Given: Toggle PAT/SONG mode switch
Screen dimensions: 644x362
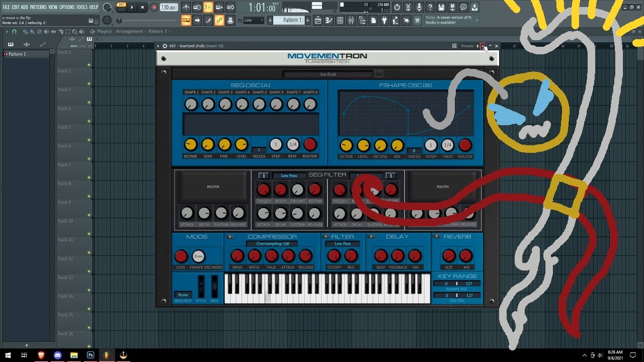Looking at the screenshot, I should [x=121, y=7].
